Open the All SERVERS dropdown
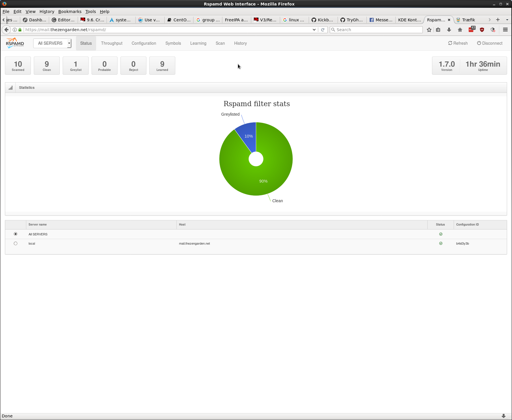The width and height of the screenshot is (512, 420). coord(52,43)
